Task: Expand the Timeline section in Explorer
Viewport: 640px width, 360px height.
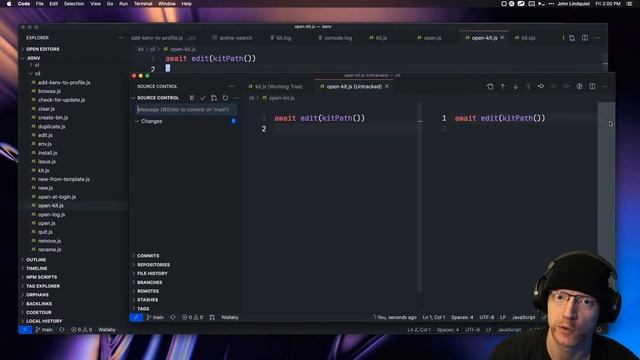Action: pyautogui.click(x=36, y=268)
